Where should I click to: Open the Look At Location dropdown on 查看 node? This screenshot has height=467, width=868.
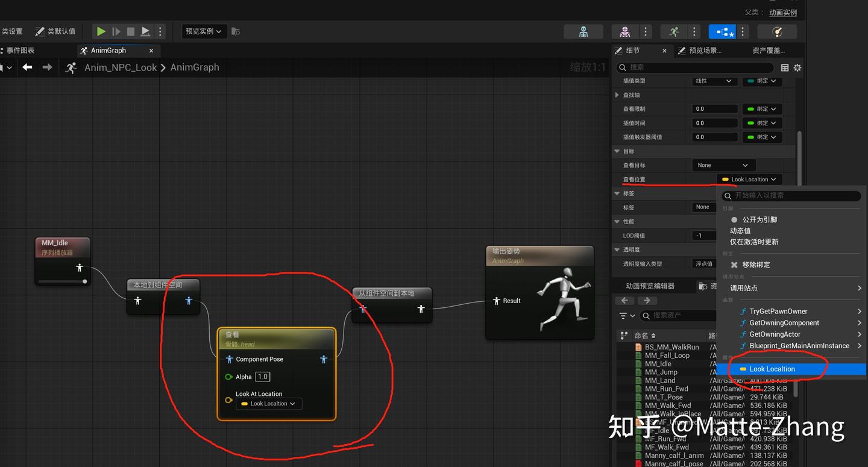pos(269,403)
